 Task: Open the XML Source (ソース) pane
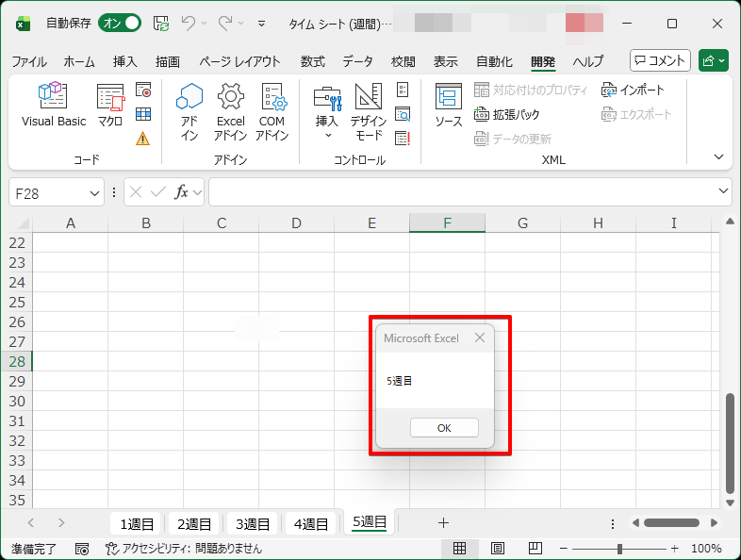(x=448, y=105)
